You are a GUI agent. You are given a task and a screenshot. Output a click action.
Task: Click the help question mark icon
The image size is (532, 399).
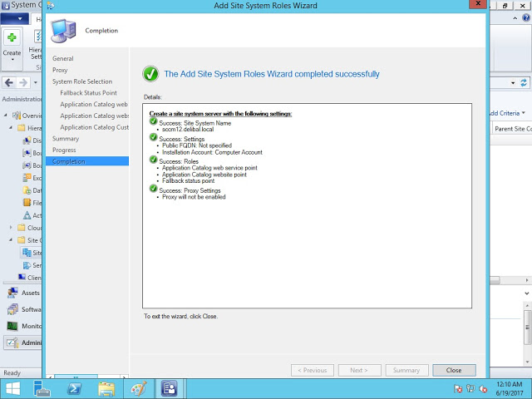(x=524, y=19)
